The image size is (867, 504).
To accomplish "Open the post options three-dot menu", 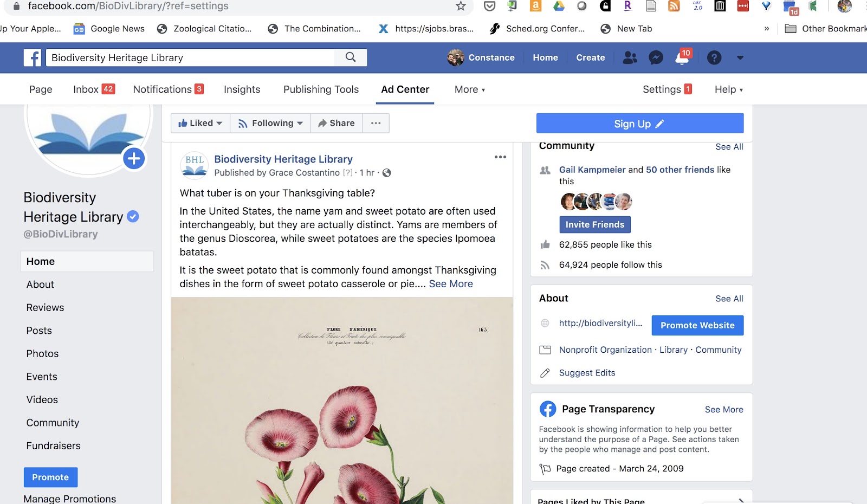I will click(x=500, y=157).
